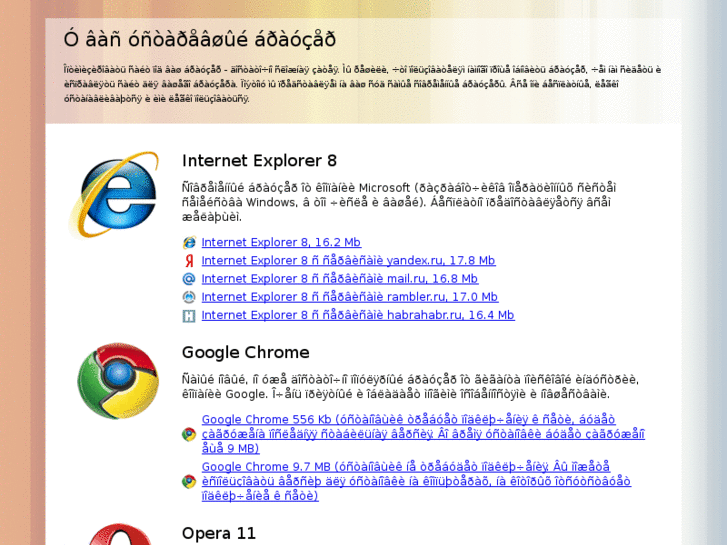Click the Yandex icon beside the yandex.ru link
This screenshot has width=727, height=545.
click(189, 261)
